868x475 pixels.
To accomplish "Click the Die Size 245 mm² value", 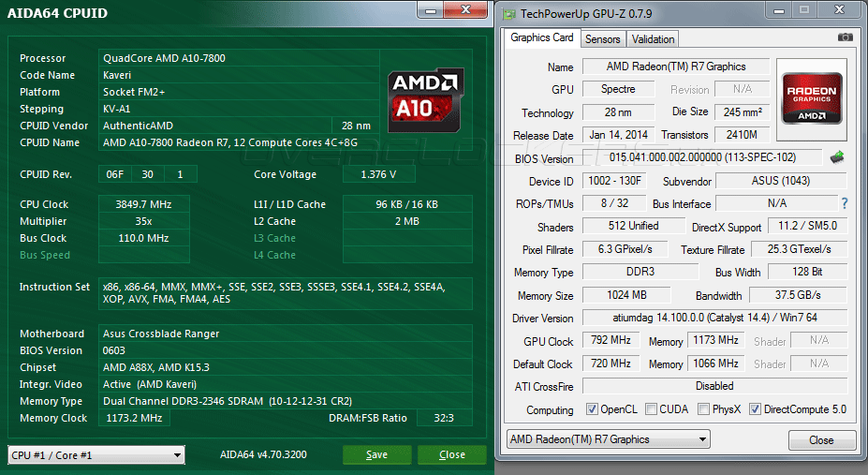I will [743, 111].
